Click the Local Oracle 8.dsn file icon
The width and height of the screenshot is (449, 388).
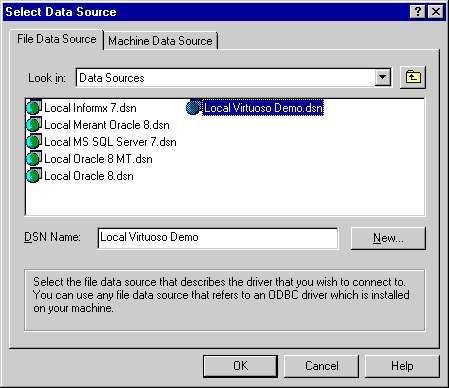pyautogui.click(x=34, y=175)
